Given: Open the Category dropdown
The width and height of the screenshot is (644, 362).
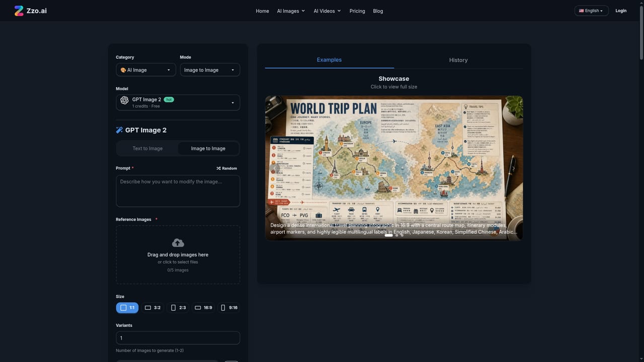Looking at the screenshot, I should point(146,70).
